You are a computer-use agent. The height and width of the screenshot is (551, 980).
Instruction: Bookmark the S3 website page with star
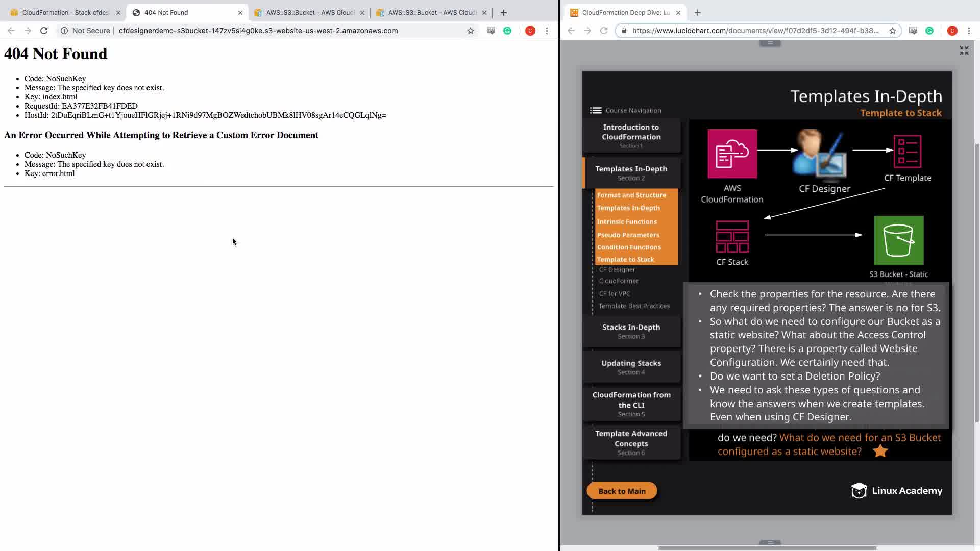click(470, 31)
